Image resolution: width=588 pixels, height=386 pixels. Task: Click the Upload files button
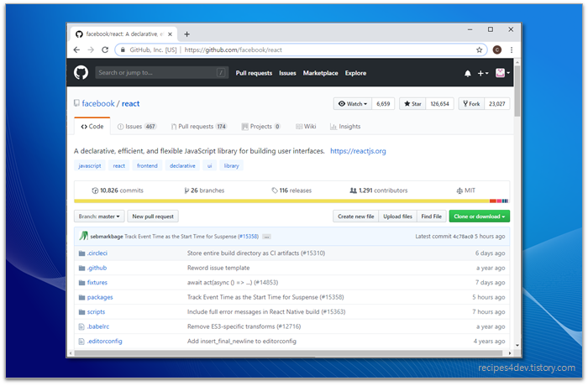pyautogui.click(x=397, y=216)
